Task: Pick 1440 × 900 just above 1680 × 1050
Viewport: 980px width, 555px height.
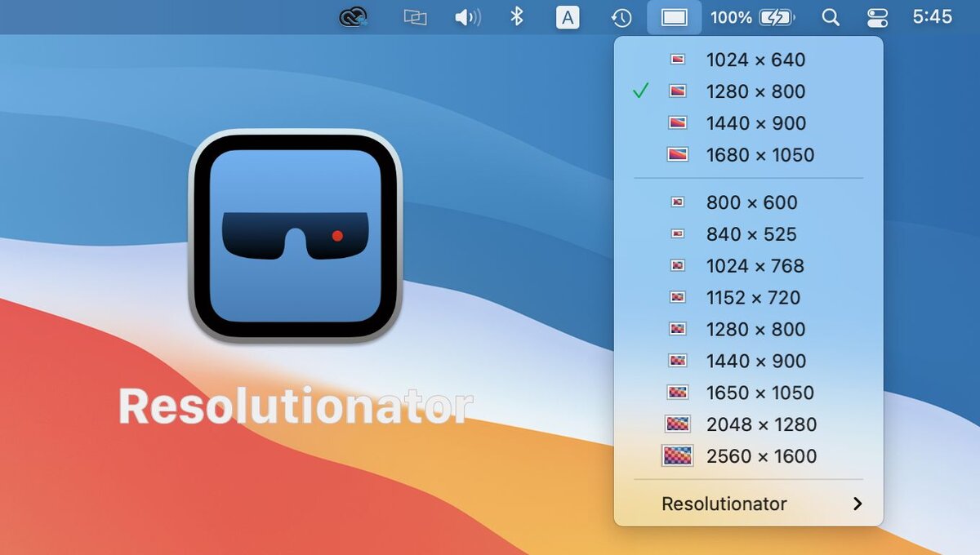Action: click(x=748, y=123)
